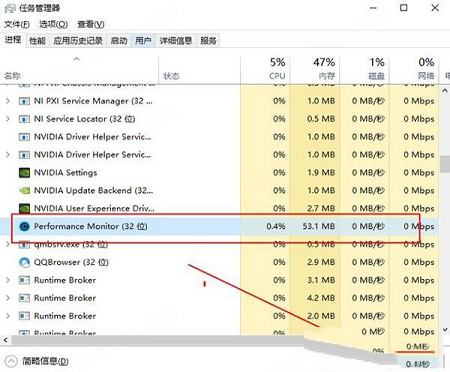Screen dimensions: 450x372
Task: Switch to the 服务 tab
Action: [x=208, y=41]
